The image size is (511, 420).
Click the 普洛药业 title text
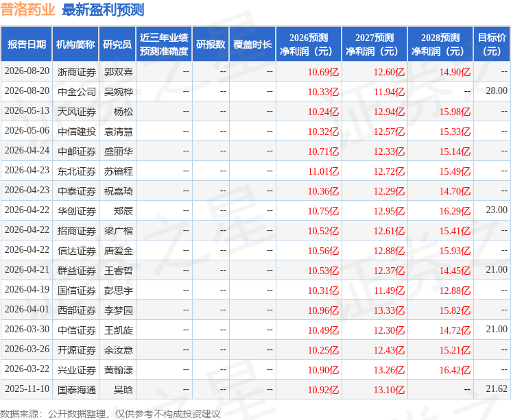click(27, 10)
